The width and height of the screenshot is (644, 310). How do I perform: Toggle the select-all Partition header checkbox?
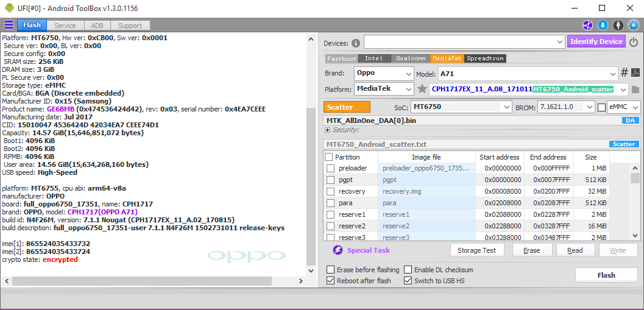[329, 157]
